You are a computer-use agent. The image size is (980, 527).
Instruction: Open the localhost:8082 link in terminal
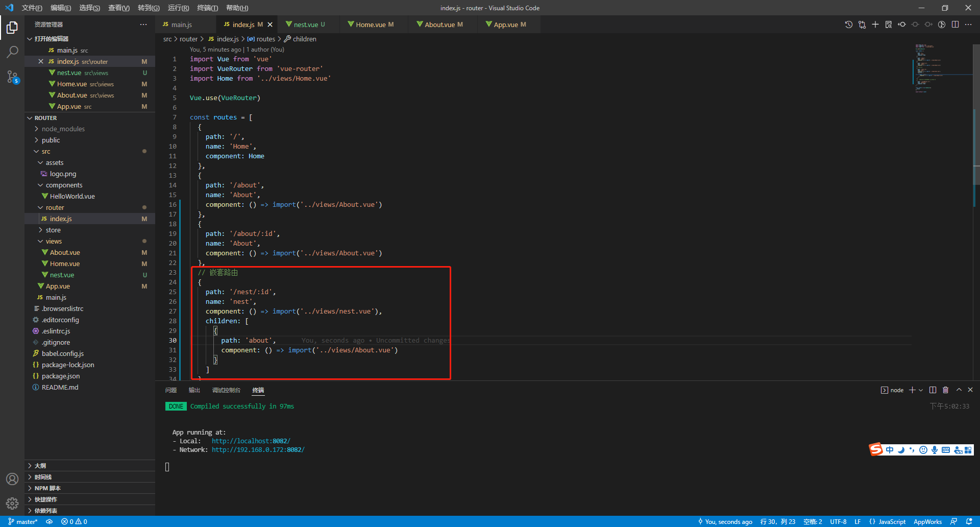click(251, 441)
